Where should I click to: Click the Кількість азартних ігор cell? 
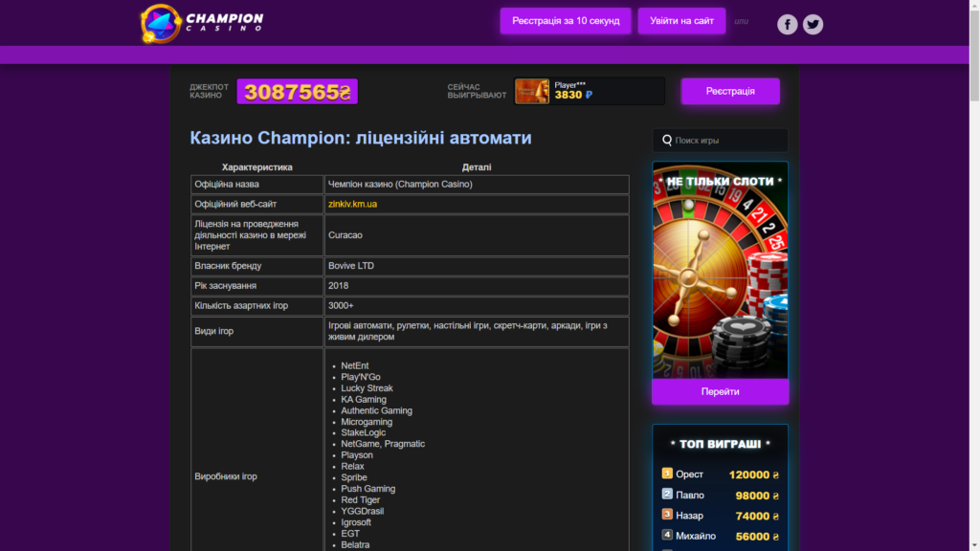256,306
